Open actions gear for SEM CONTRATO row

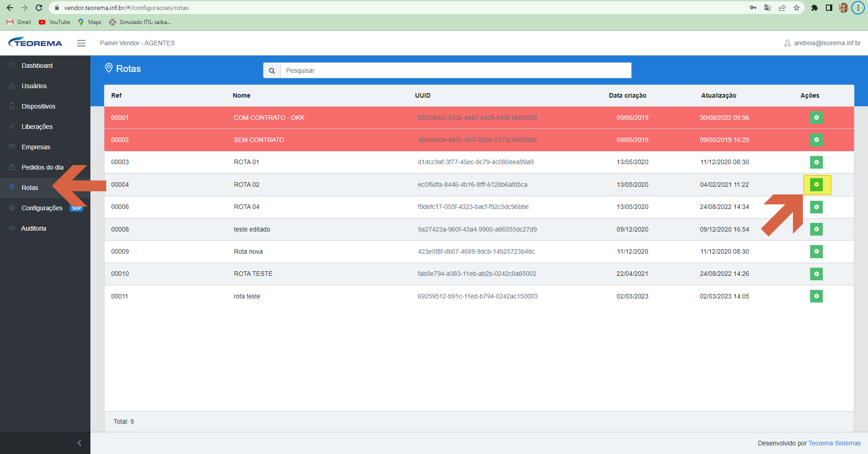[x=816, y=140]
